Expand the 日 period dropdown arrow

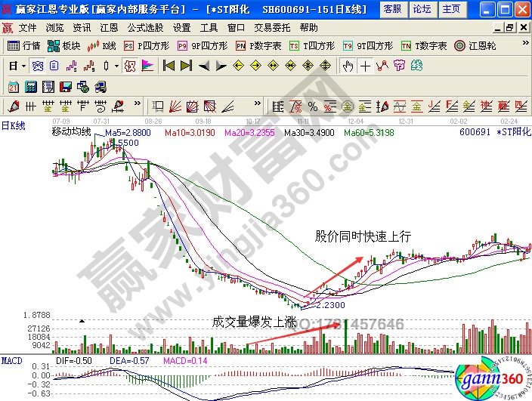click(x=23, y=66)
